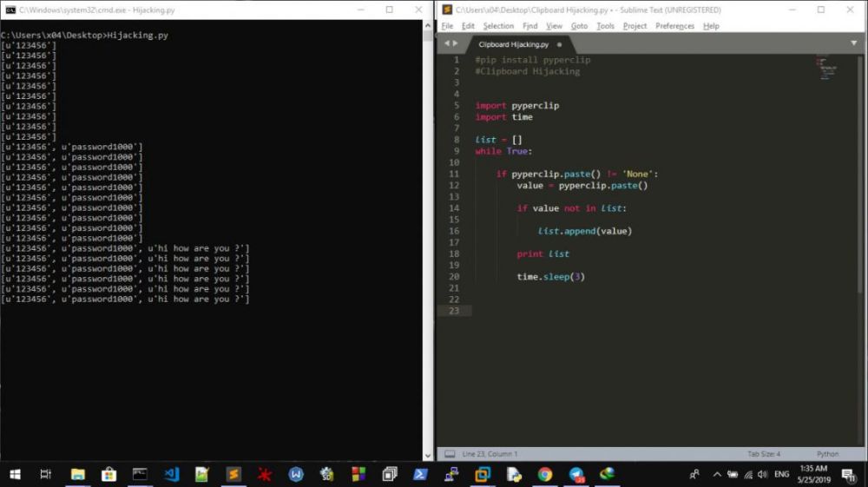The image size is (868, 487).
Task: Open the View menu in Sublime Text
Action: tap(554, 26)
